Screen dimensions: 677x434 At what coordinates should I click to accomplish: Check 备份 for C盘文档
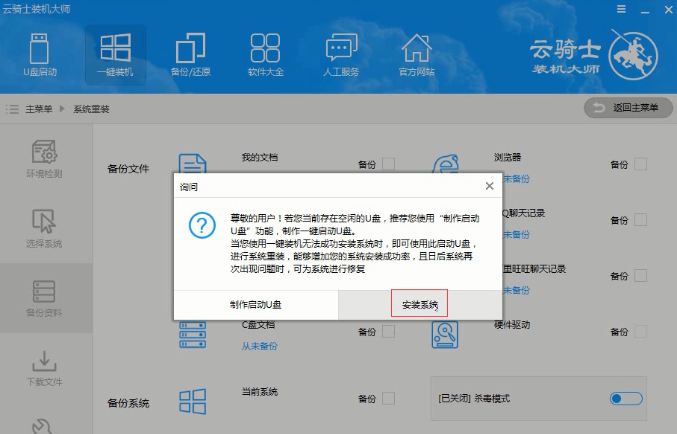[x=388, y=332]
